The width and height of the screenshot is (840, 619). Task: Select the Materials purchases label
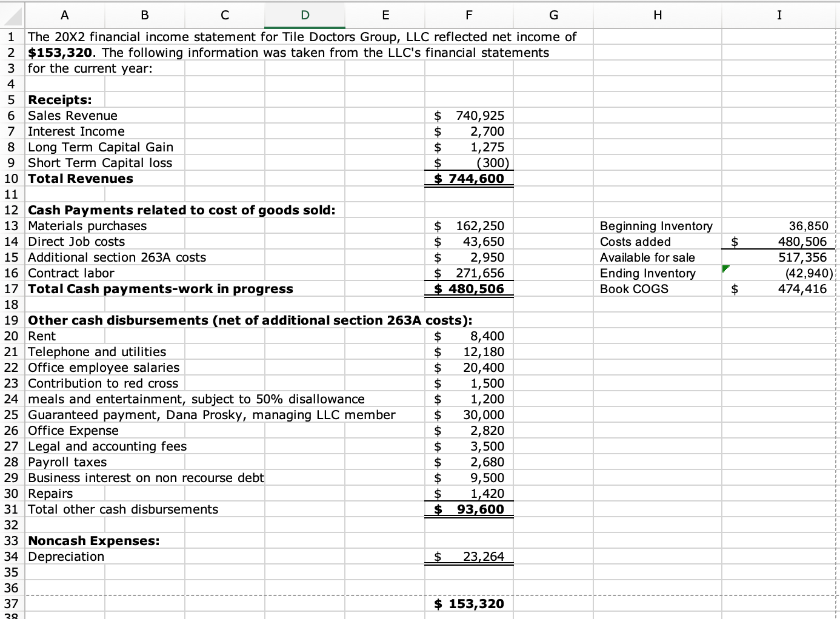(x=87, y=226)
